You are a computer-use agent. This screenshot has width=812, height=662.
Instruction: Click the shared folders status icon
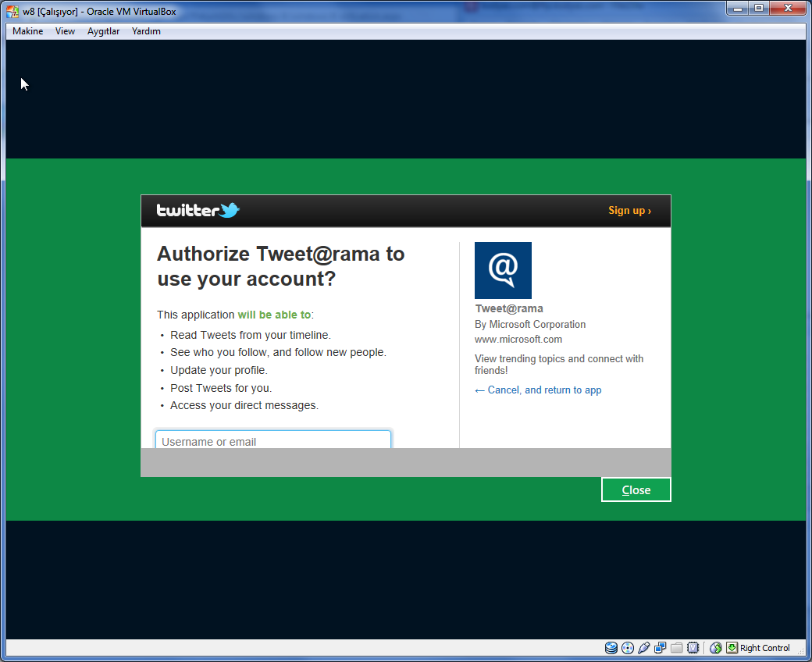coord(676,647)
